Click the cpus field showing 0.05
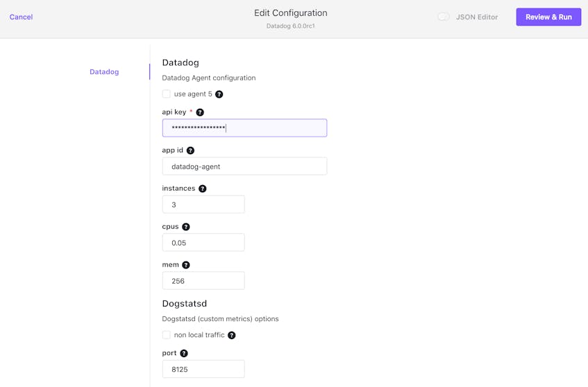 (x=203, y=242)
